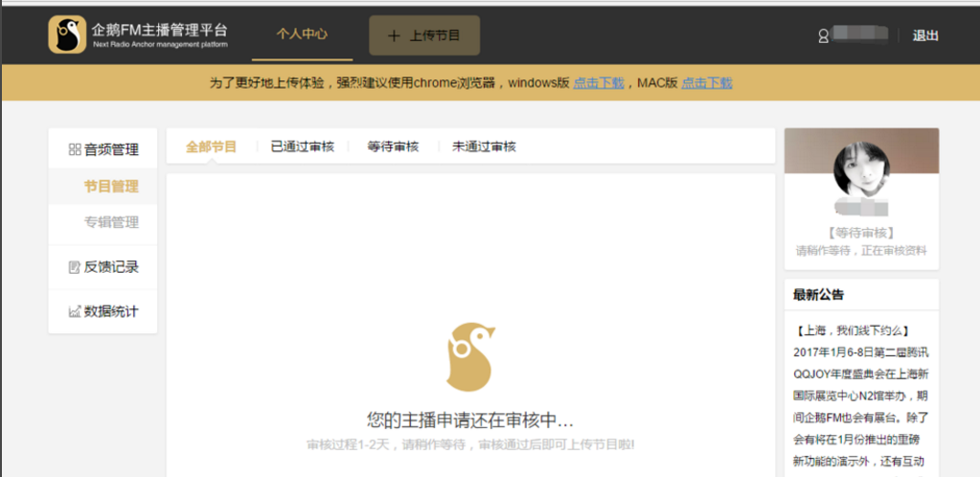Image resolution: width=980 pixels, height=477 pixels.
Task: Click the MAC版 点击下载 link
Action: 706,82
